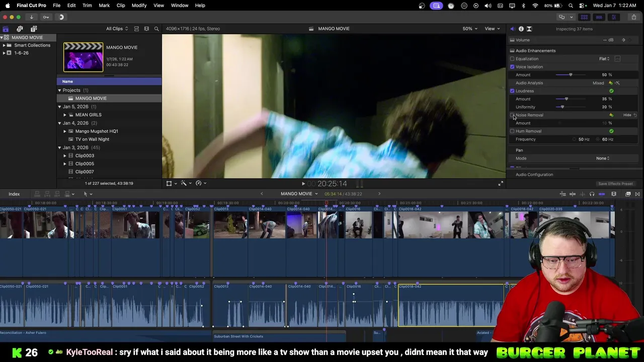The height and width of the screenshot is (362, 644).
Task: Toggle the inspector panel button in toolbar
Action: click(613, 17)
